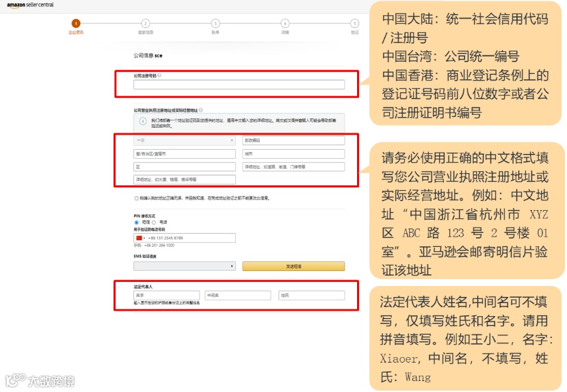Select step 5 circle 验证
Screen dimensions: 567x392
coord(355,23)
